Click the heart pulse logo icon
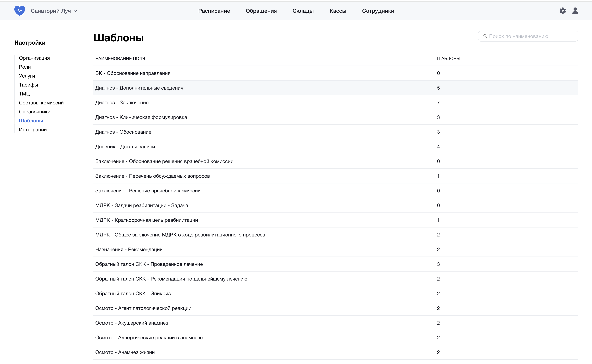The width and height of the screenshot is (592, 364). click(20, 11)
